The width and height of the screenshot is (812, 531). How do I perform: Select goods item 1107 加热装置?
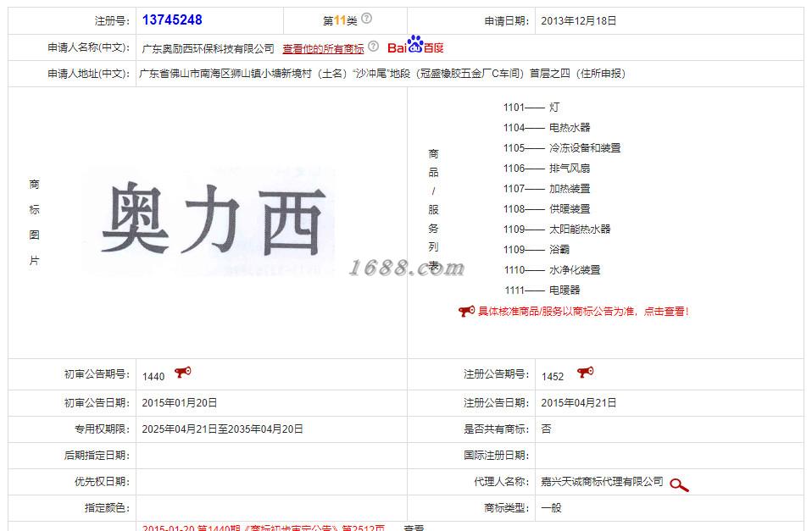pos(547,188)
